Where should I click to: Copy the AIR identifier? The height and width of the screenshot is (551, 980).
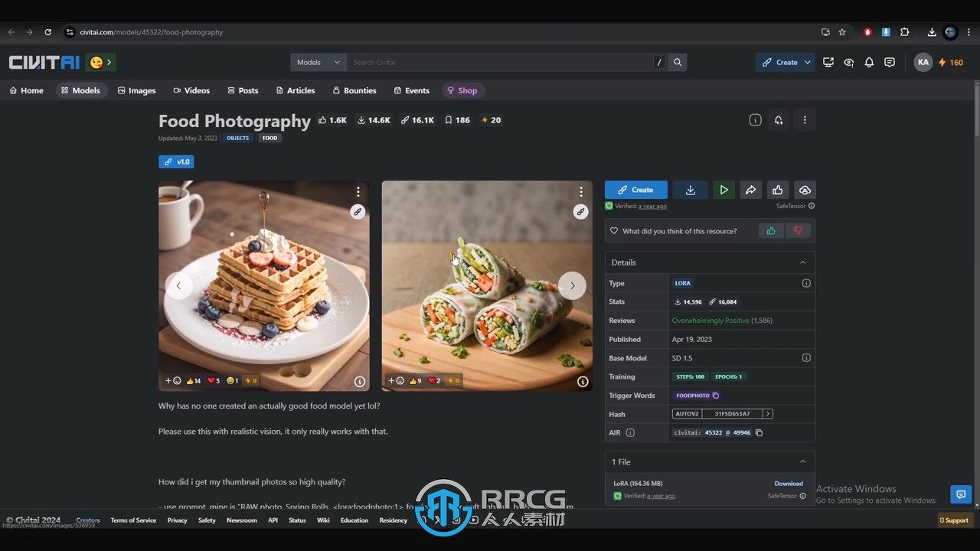point(759,432)
